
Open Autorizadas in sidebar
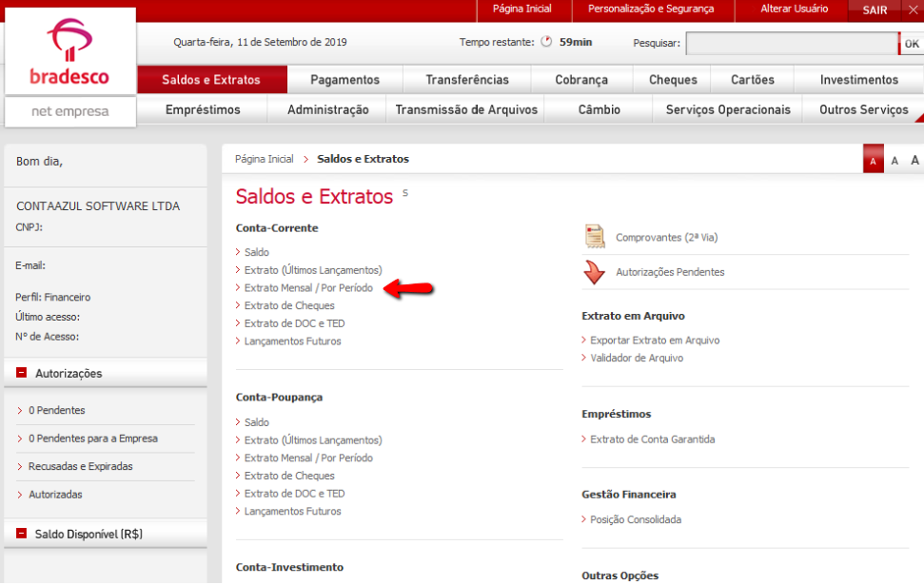55,495
